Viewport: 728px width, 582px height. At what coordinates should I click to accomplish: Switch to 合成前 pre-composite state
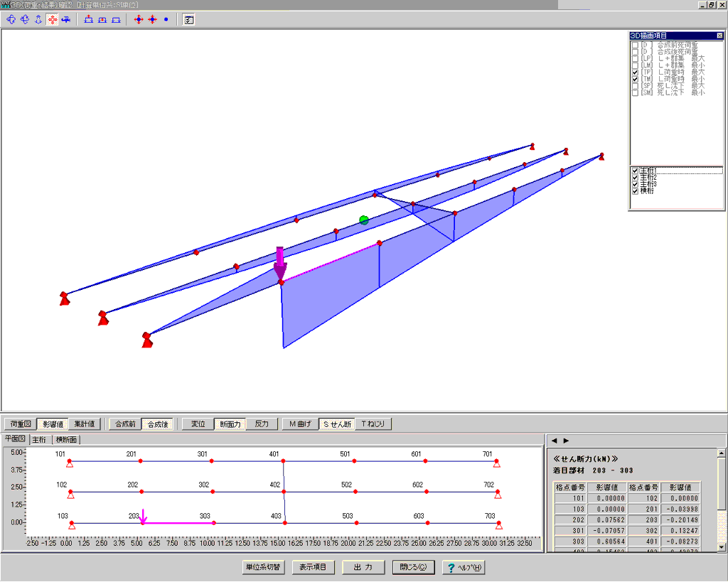click(125, 424)
